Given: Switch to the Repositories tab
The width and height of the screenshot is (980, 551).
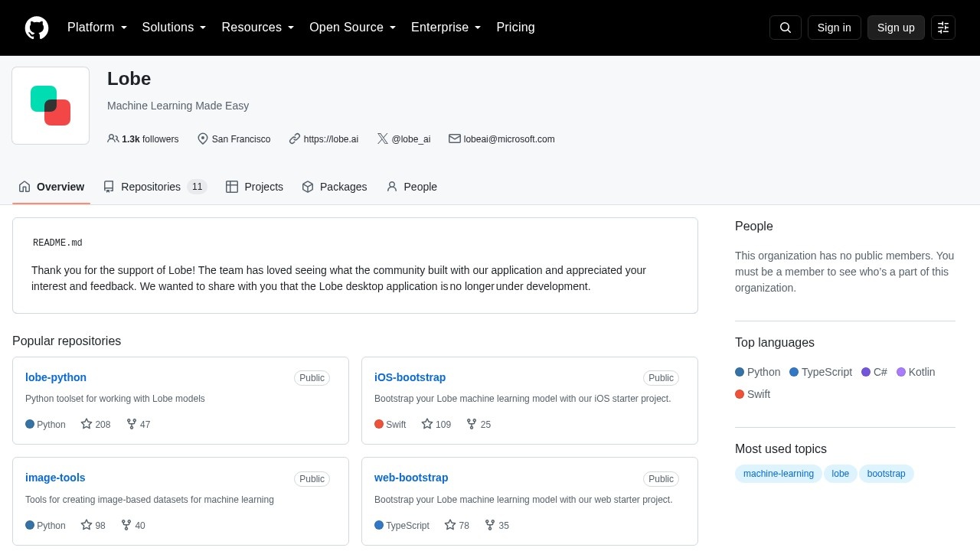Looking at the screenshot, I should (155, 187).
